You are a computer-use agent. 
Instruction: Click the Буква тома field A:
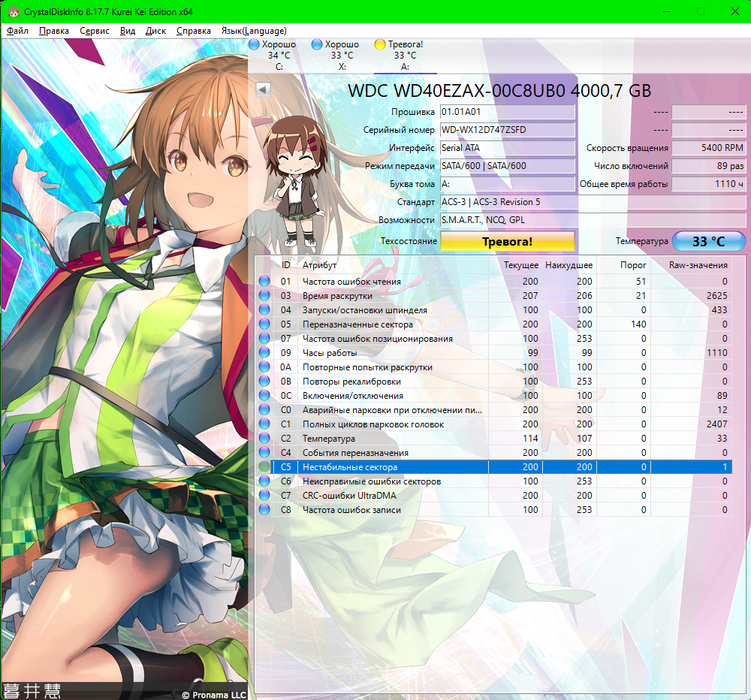507,184
